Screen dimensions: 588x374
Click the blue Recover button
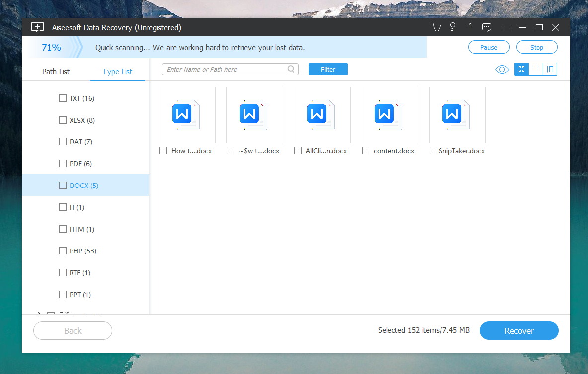pyautogui.click(x=518, y=331)
